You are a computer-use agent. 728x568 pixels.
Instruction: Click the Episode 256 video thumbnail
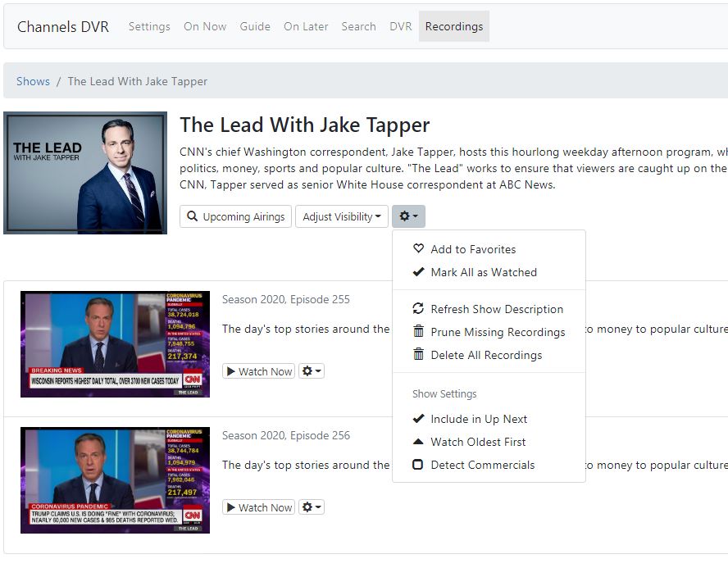[115, 479]
